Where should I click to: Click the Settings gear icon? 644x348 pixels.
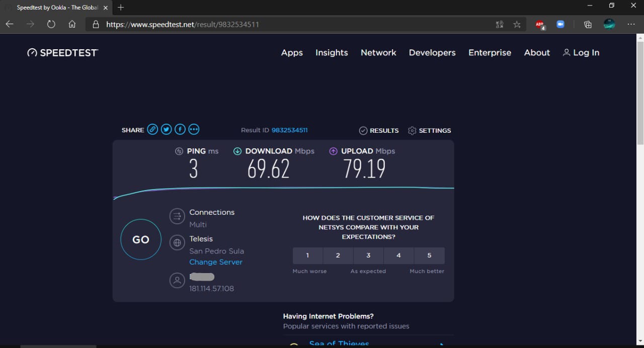[x=412, y=130]
